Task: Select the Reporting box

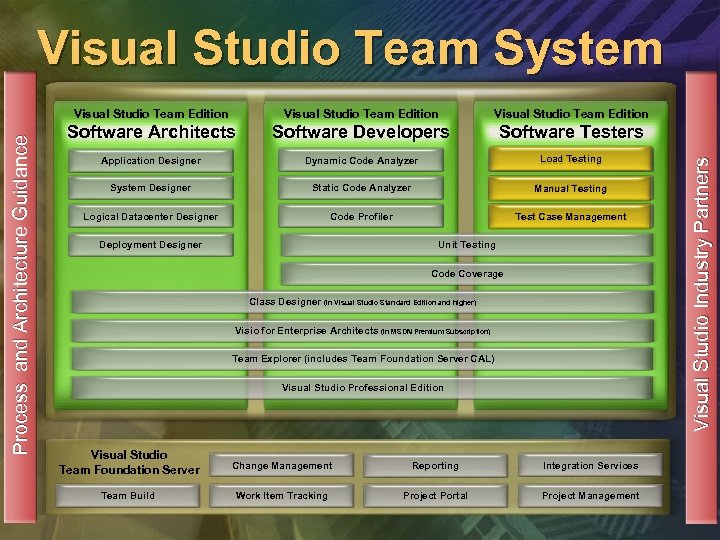Action: pyautogui.click(x=435, y=466)
